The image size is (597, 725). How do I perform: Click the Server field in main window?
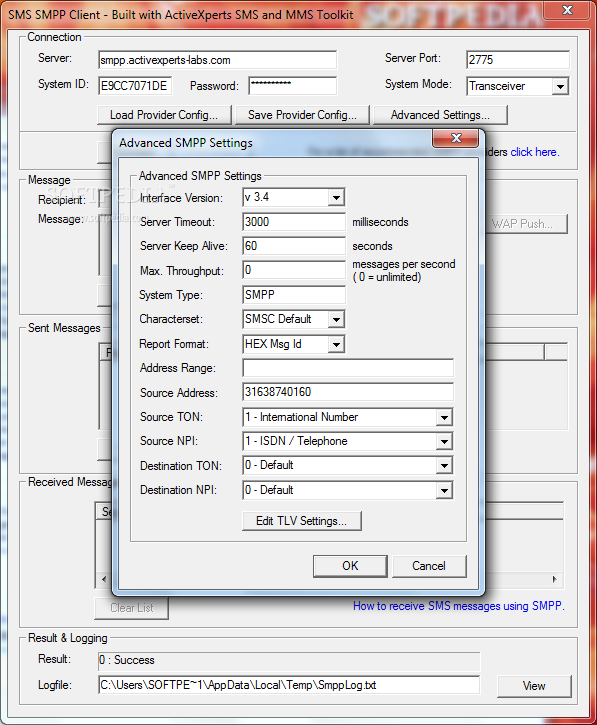(x=217, y=60)
